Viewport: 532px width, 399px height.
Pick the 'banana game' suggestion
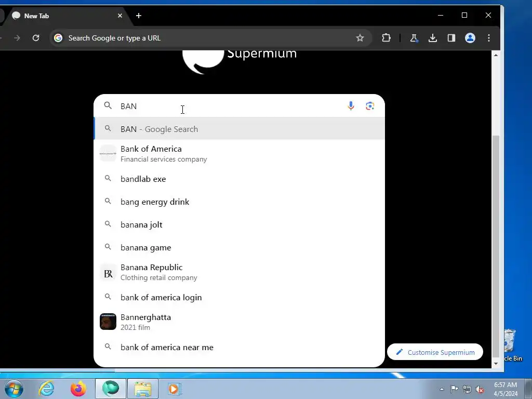pyautogui.click(x=239, y=247)
